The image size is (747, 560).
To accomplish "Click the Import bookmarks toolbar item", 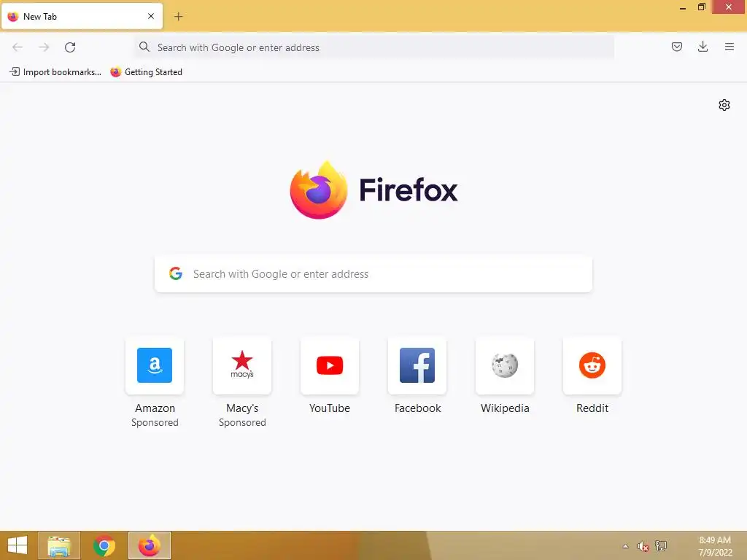I will (55, 72).
